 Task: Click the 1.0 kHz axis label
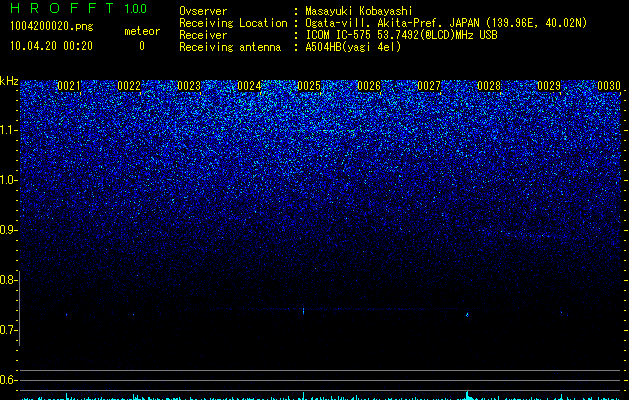coord(9,180)
